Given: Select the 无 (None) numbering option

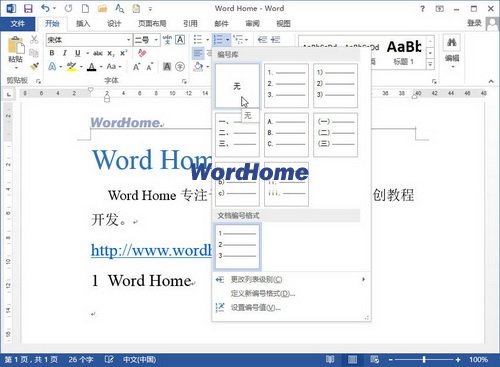Looking at the screenshot, I should click(x=237, y=86).
